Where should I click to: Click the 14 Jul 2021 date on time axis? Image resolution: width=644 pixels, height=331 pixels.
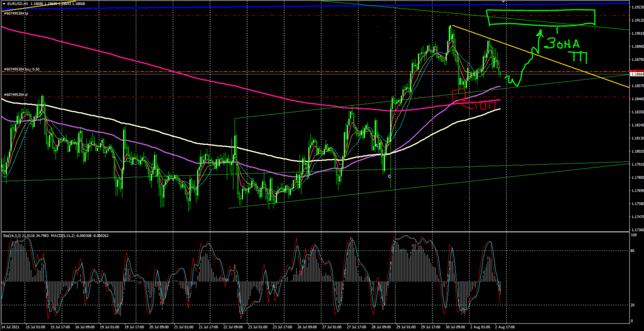(10, 327)
